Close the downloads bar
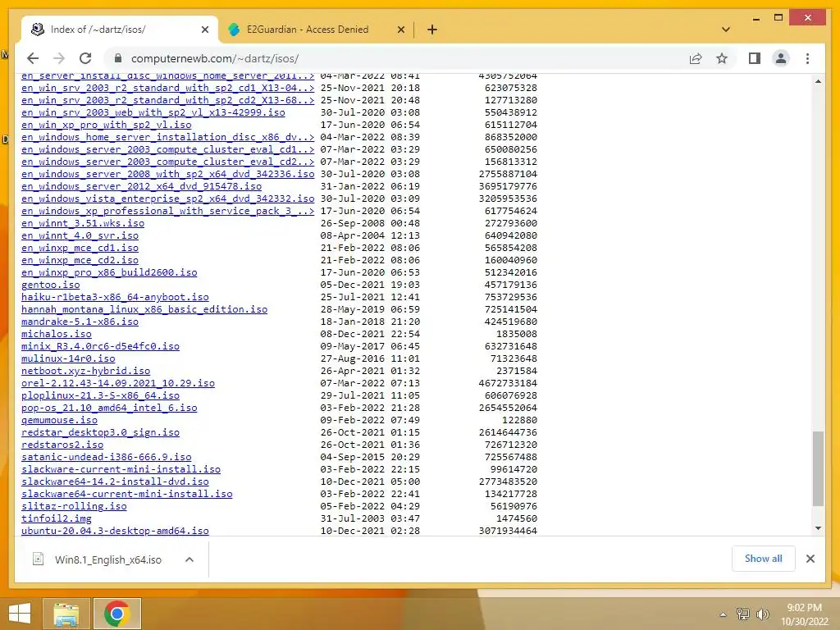 click(x=810, y=559)
